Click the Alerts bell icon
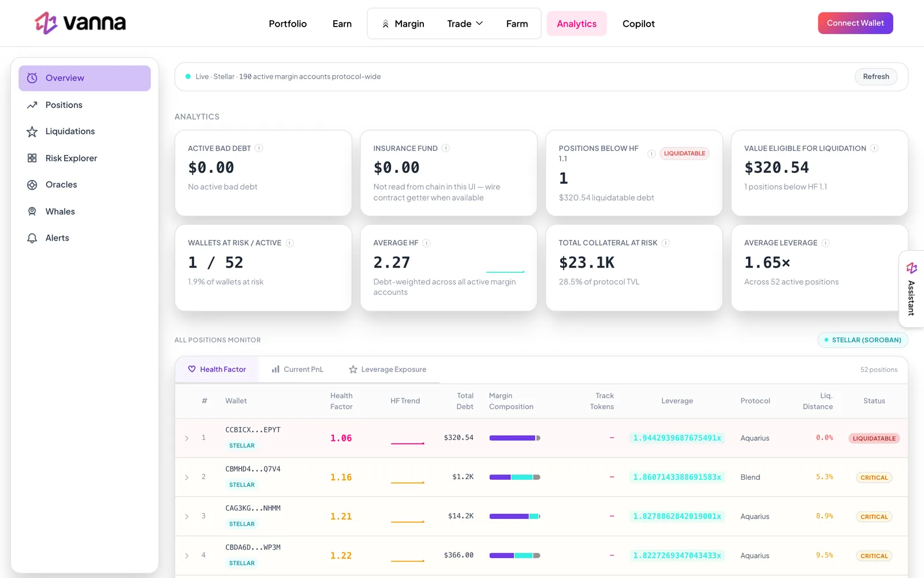The height and width of the screenshot is (578, 924). pyautogui.click(x=32, y=238)
